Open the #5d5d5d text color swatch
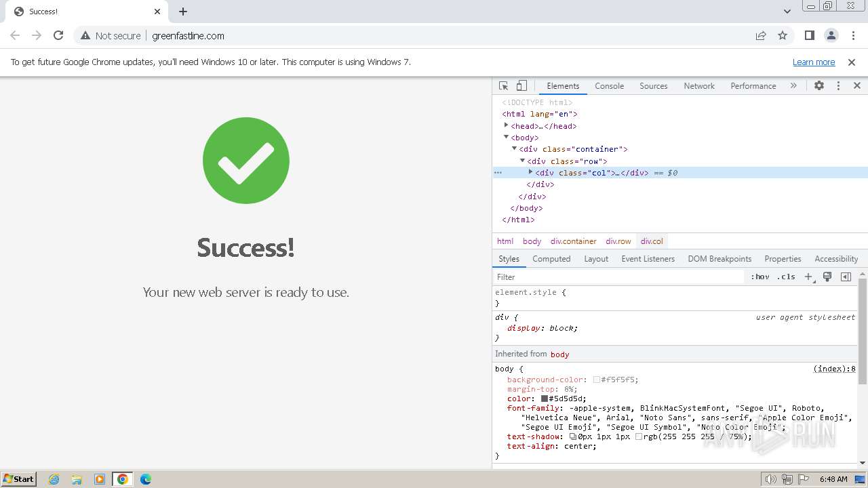The height and width of the screenshot is (488, 868). (x=544, y=399)
